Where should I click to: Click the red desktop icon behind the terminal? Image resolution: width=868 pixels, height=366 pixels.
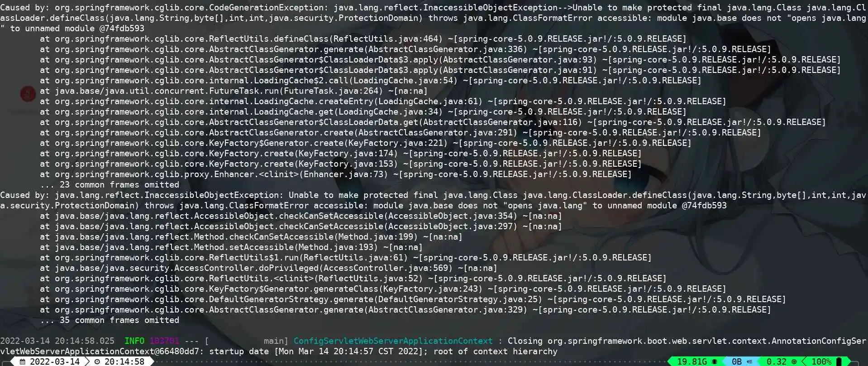point(28,94)
